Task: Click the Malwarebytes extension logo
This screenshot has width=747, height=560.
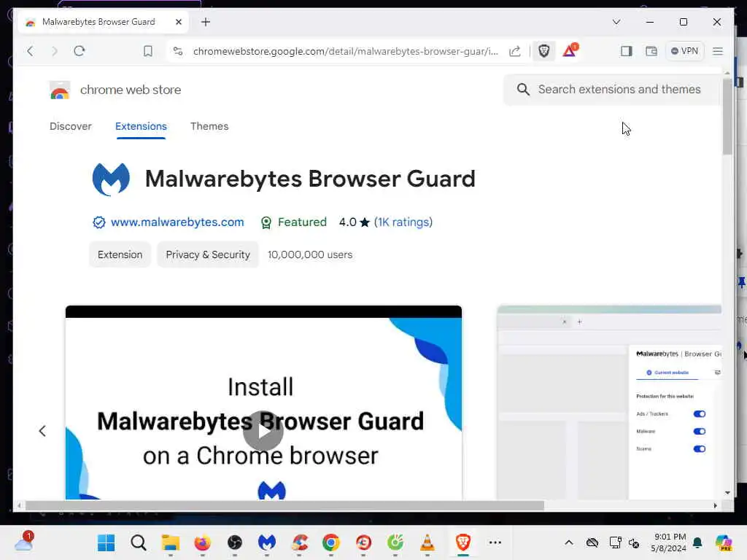Action: (x=111, y=179)
